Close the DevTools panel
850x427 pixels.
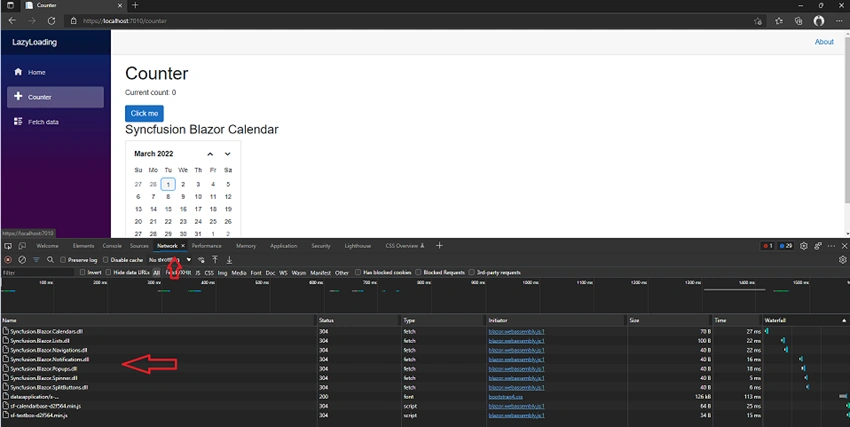tap(844, 246)
